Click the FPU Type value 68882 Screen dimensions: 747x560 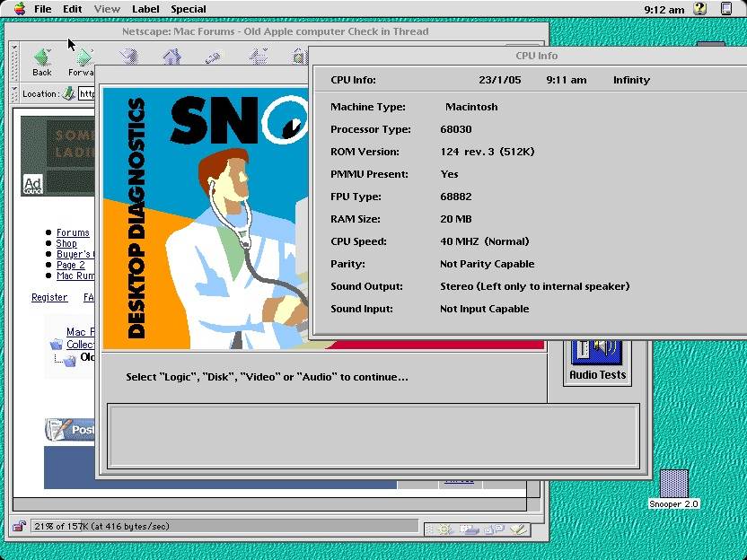(x=456, y=197)
